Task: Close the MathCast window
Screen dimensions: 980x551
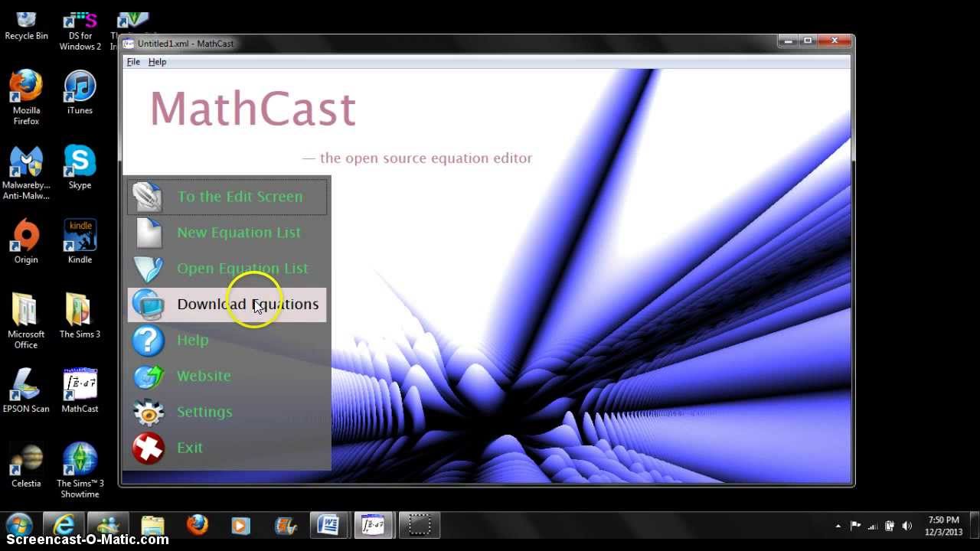Action: coord(835,41)
